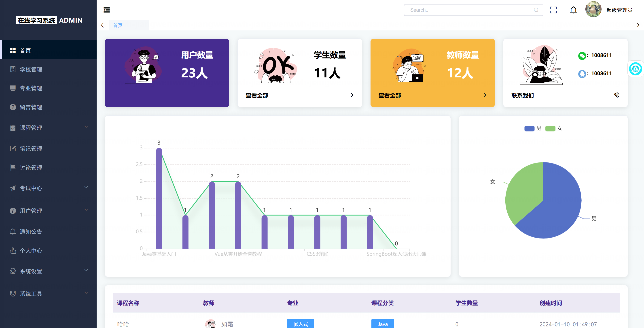Click the arrow in the 教师数量 card
644x328 pixels.
click(x=484, y=95)
